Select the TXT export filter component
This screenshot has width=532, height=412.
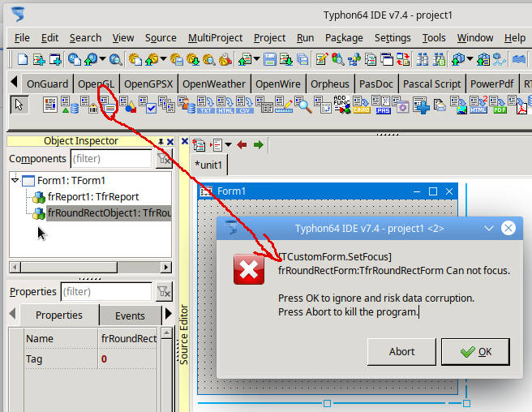[x=206, y=105]
